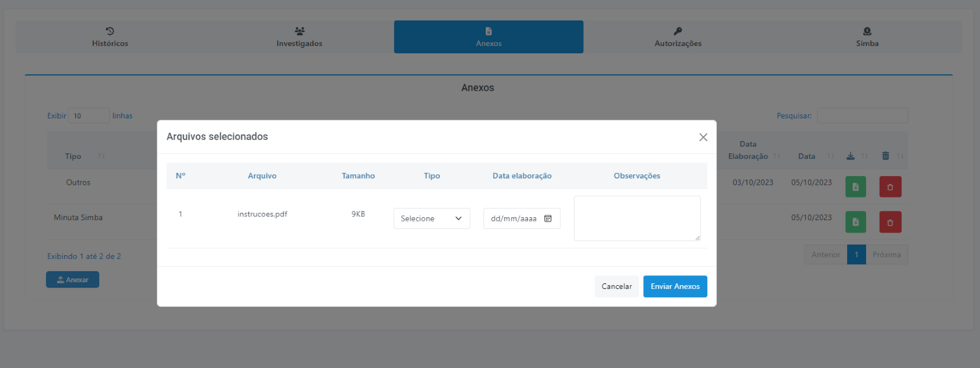The width and height of the screenshot is (980, 368).
Task: Click the download column header icon
Action: tap(851, 156)
